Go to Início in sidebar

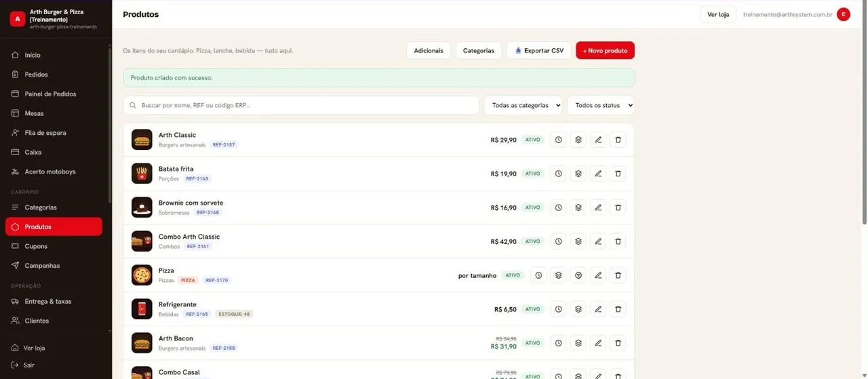54,55
